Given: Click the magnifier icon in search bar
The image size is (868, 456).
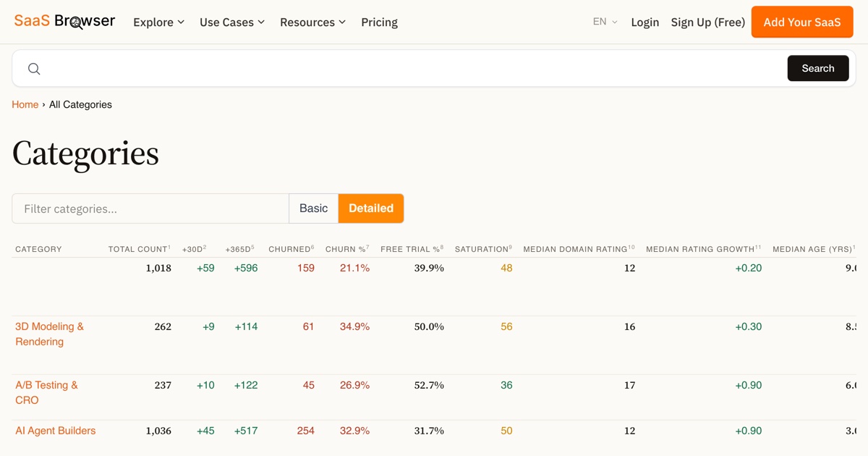Looking at the screenshot, I should (x=34, y=69).
